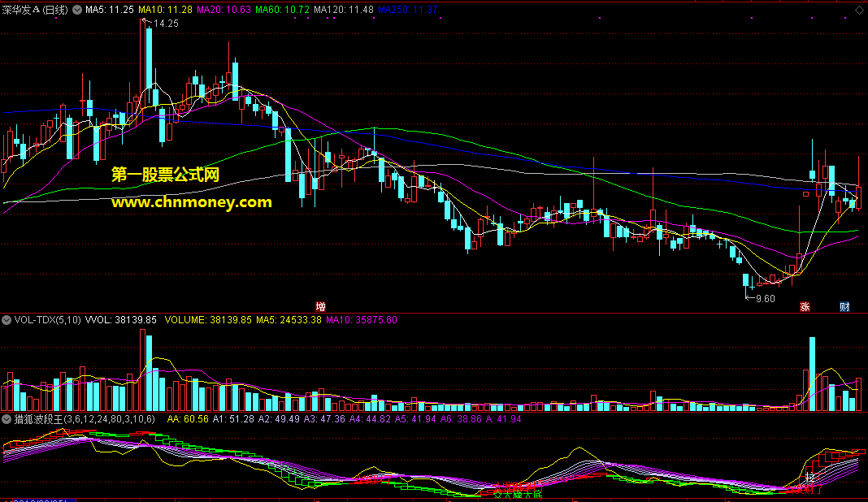Select the A3: 47.36 value
Viewport: 868px width, 502px height.
click(x=324, y=419)
